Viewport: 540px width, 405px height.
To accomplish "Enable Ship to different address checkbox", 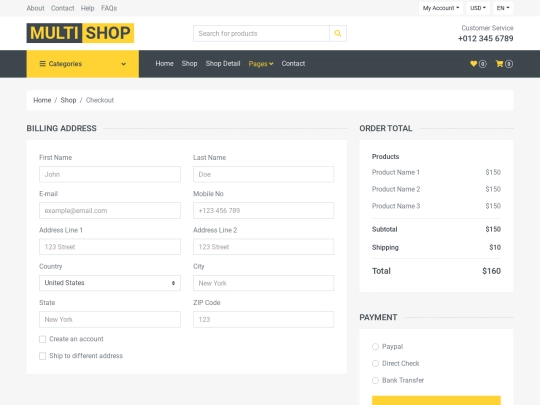I will click(42, 356).
